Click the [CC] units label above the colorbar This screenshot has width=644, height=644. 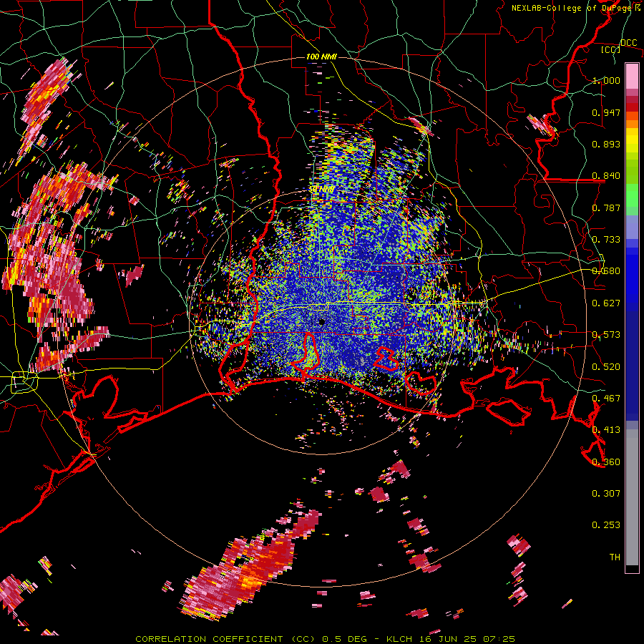click(x=611, y=49)
